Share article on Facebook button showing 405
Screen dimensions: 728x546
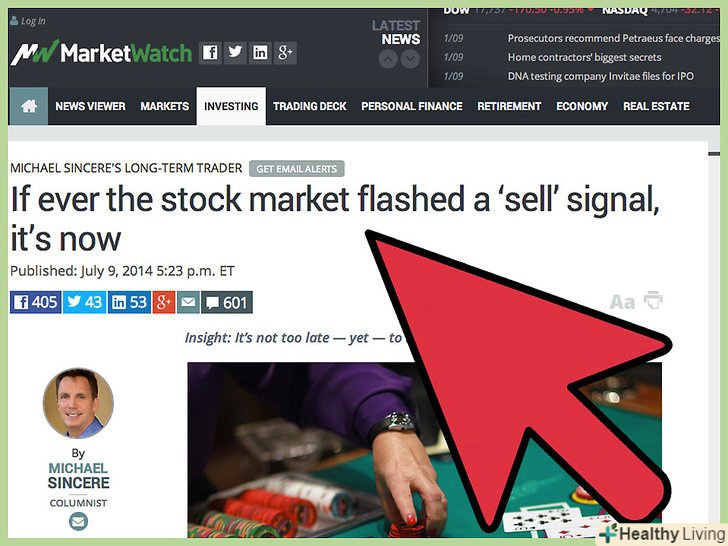(x=36, y=302)
